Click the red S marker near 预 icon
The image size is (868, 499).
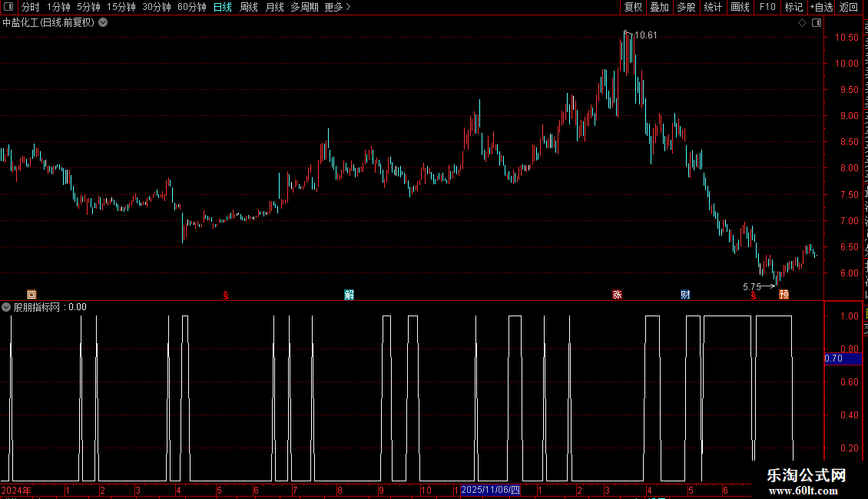(754, 296)
